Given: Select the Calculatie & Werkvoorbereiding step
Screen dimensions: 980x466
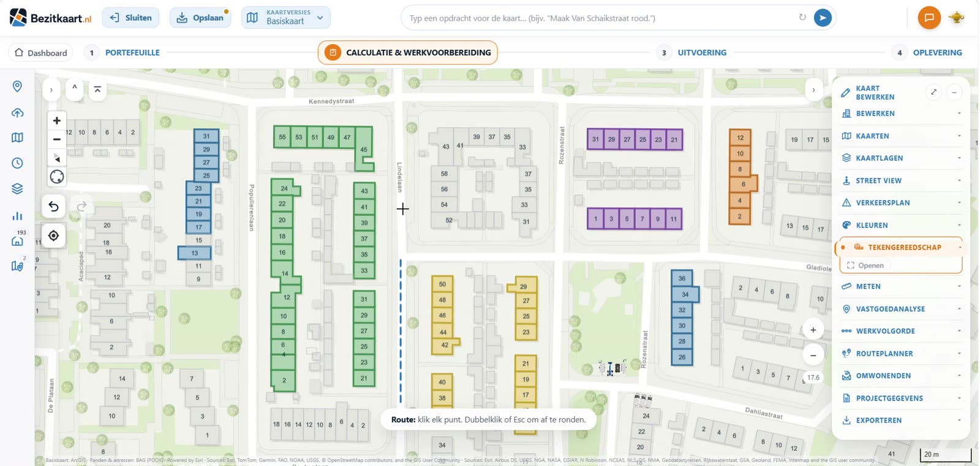Looking at the screenshot, I should pos(408,53).
